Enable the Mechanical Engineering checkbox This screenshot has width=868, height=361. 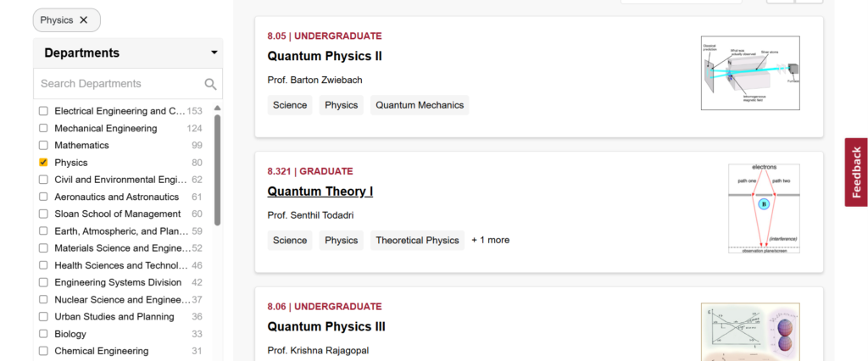click(43, 129)
